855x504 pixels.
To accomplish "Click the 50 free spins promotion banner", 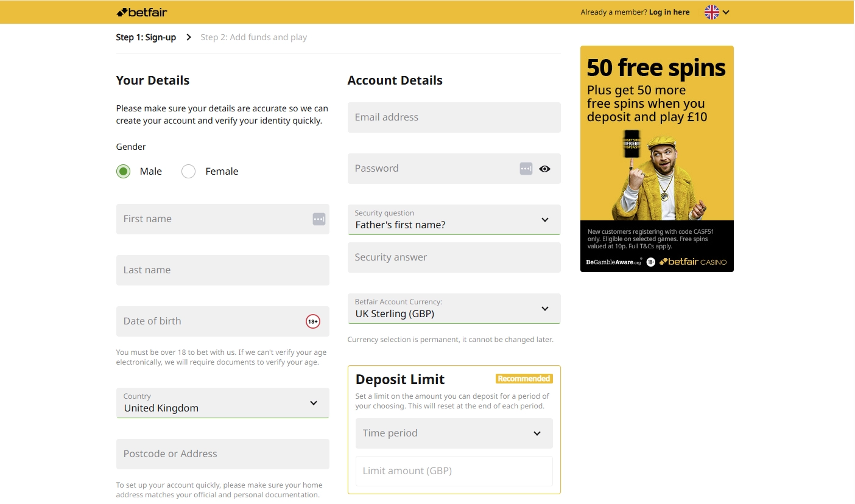I will [x=656, y=158].
